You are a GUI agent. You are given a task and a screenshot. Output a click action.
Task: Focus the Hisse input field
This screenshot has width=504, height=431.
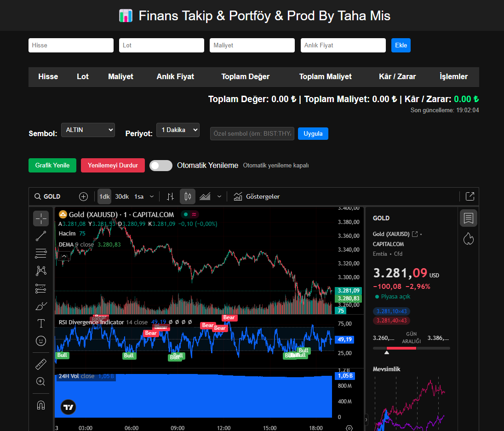point(71,46)
